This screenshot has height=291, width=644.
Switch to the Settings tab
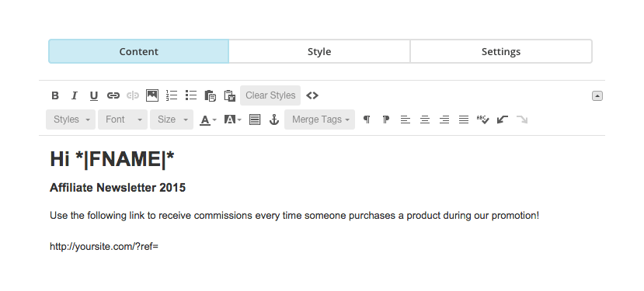pyautogui.click(x=500, y=52)
